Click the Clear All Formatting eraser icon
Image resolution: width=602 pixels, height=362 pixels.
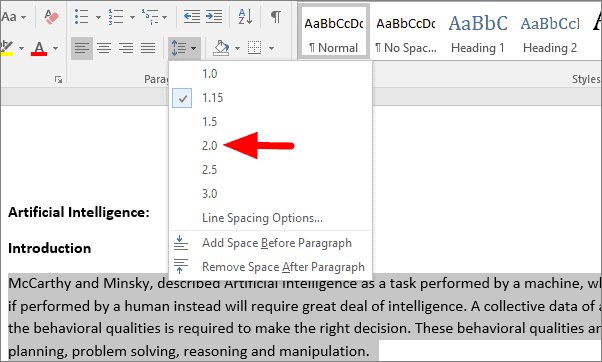pos(51,17)
